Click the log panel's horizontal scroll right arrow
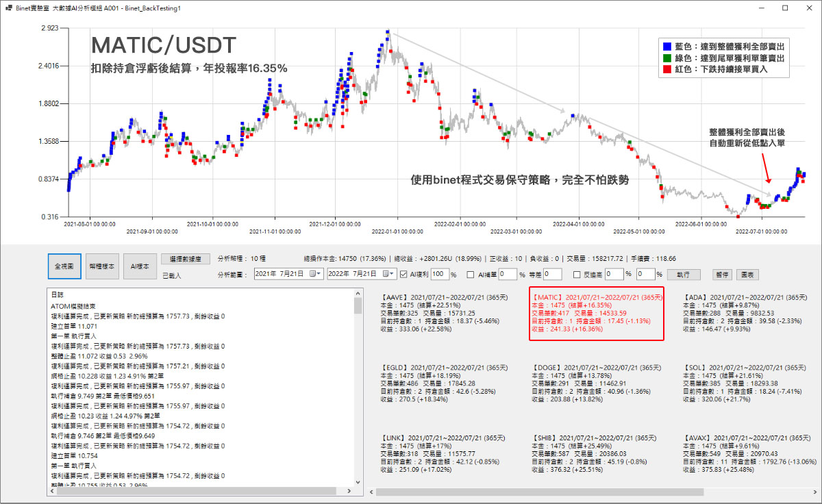The width and height of the screenshot is (822, 504). coord(349,491)
